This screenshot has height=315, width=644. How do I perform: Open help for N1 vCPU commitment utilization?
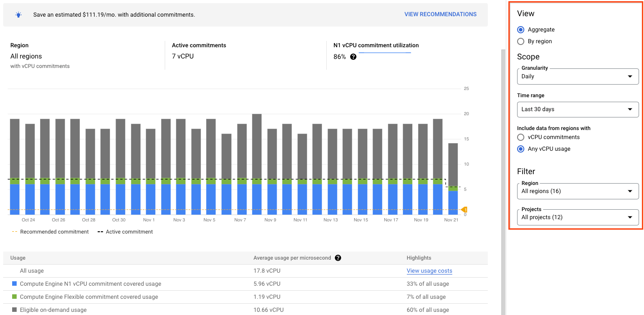[x=353, y=57]
